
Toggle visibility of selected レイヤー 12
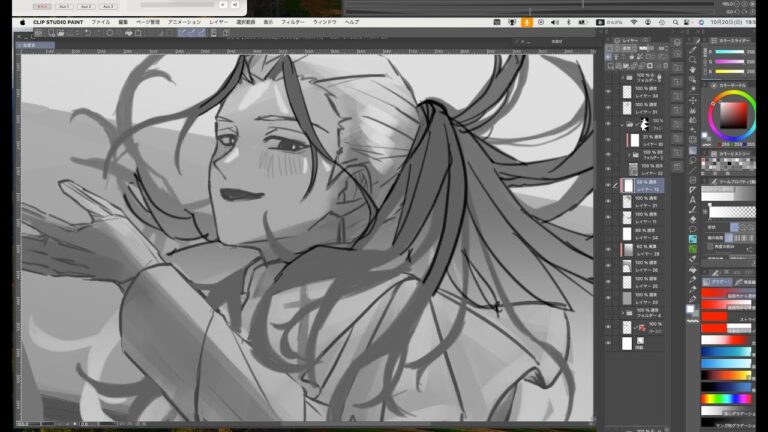click(x=608, y=185)
